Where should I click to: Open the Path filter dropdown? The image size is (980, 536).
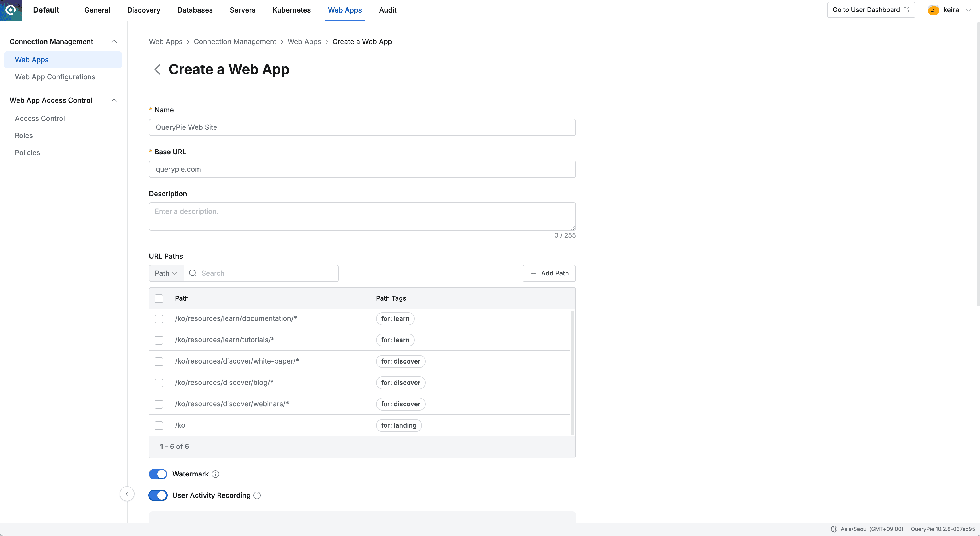(x=165, y=273)
